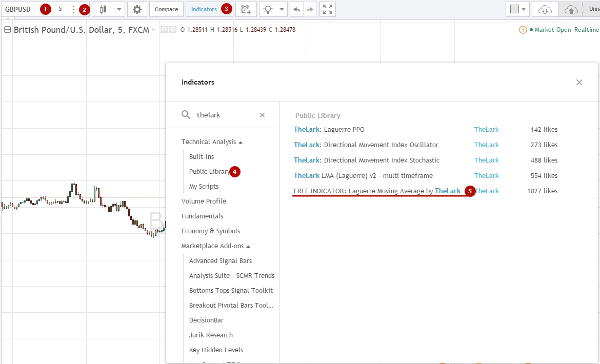Open layout selector square dropdown

518,9
